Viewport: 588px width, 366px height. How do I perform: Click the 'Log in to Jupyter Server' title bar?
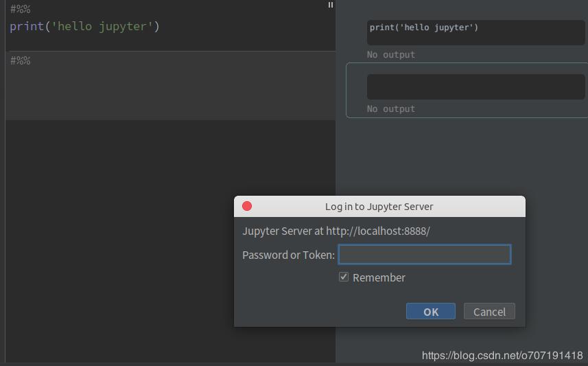(379, 207)
